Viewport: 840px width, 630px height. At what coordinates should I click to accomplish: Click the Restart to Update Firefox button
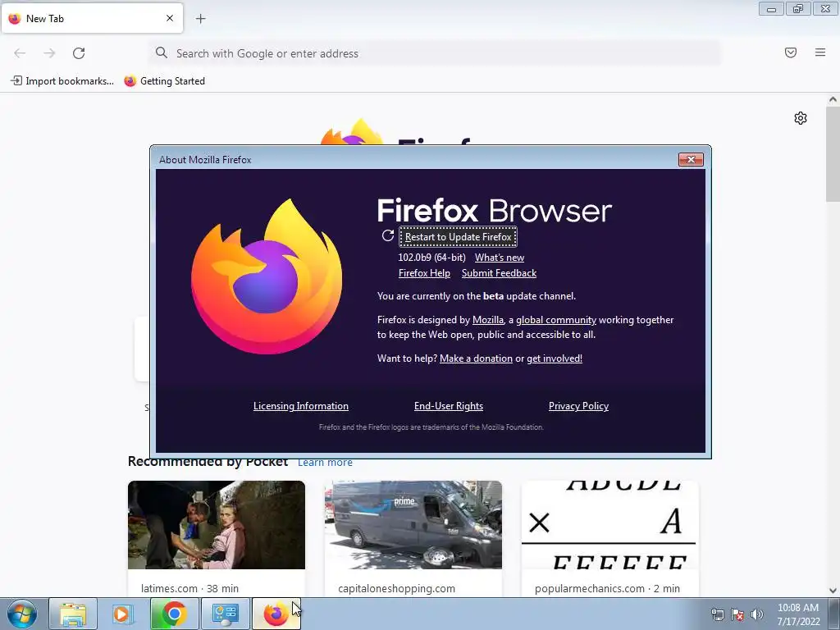(x=458, y=237)
